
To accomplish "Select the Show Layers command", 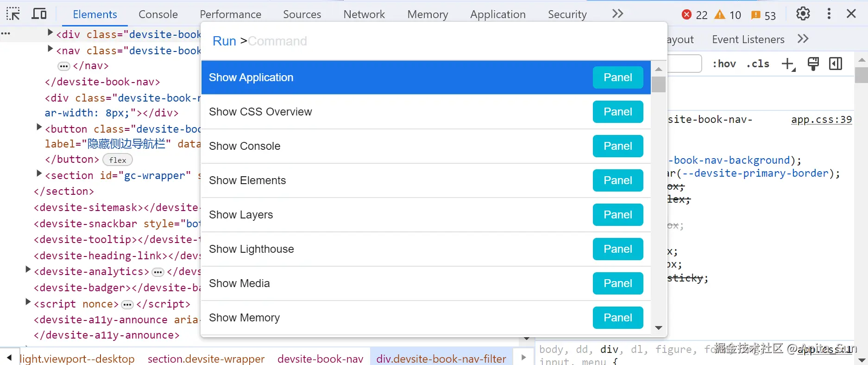I will coord(426,215).
